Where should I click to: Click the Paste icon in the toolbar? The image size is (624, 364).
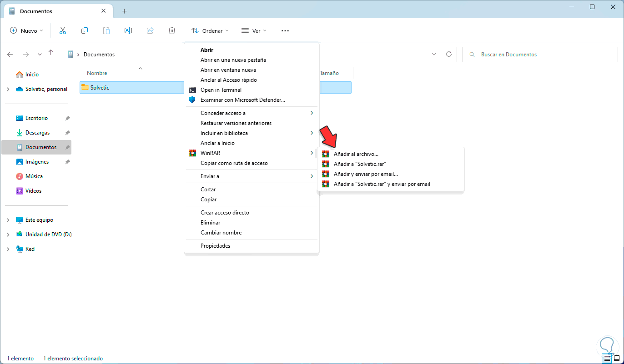(106, 30)
